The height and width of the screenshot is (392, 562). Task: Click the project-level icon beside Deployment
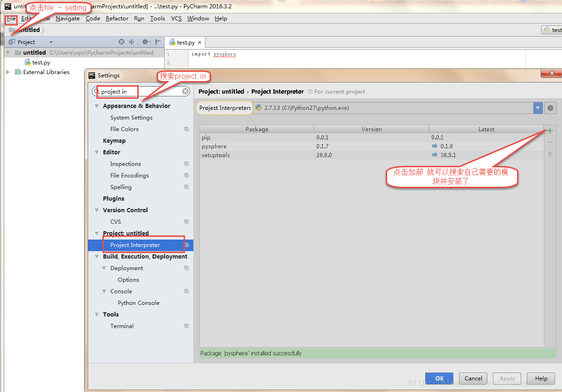point(186,268)
